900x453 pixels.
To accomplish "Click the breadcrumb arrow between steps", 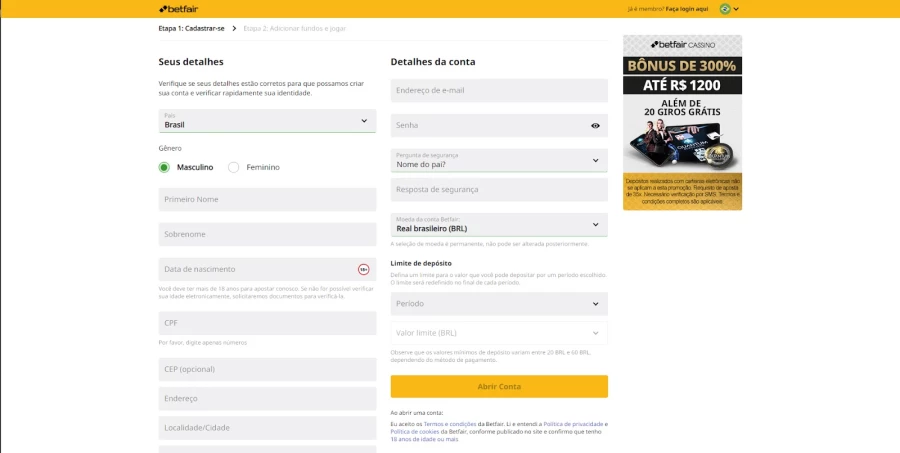I will tap(234, 28).
